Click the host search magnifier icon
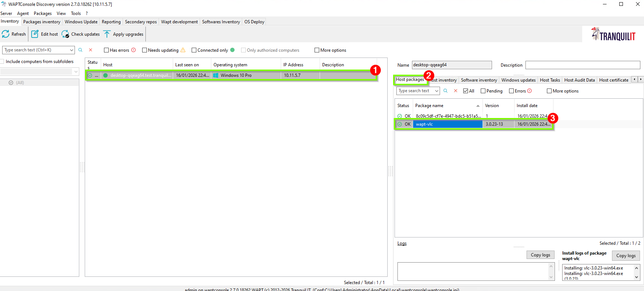Screen dimensions: 644x291 [x=80, y=50]
